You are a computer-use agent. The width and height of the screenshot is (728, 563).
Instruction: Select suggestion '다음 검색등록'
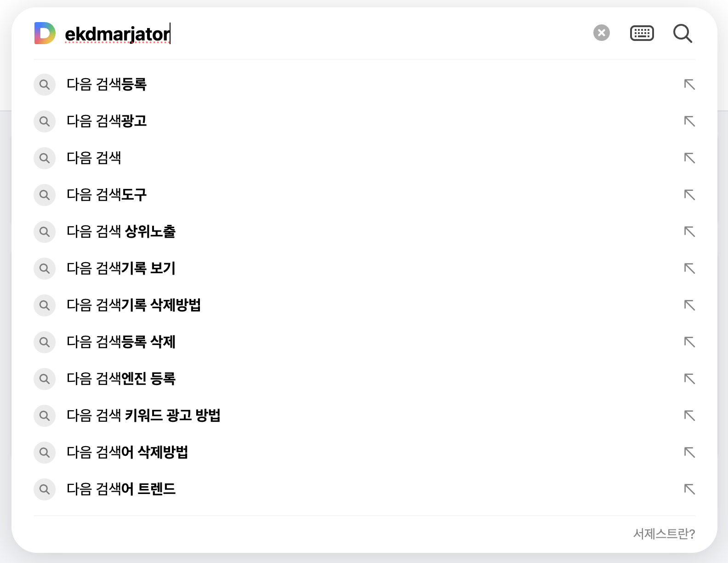coord(107,84)
